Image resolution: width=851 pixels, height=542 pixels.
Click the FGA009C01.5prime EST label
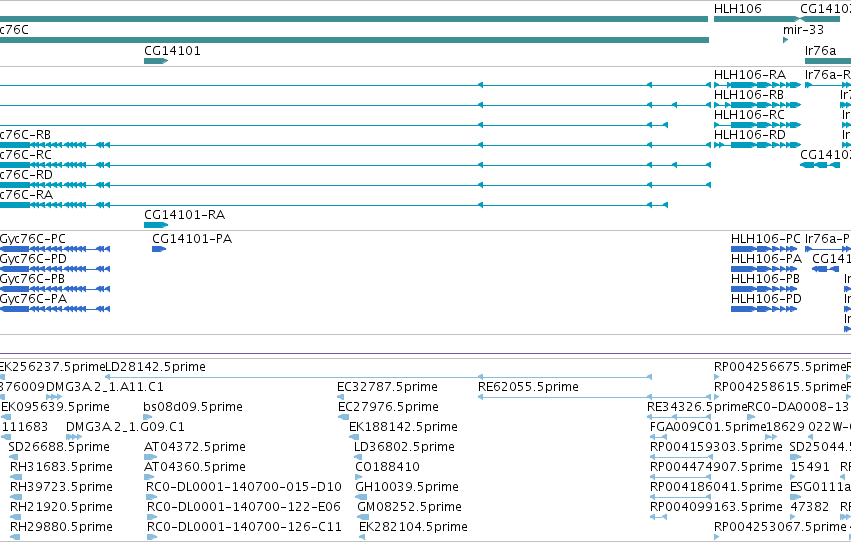(x=708, y=427)
